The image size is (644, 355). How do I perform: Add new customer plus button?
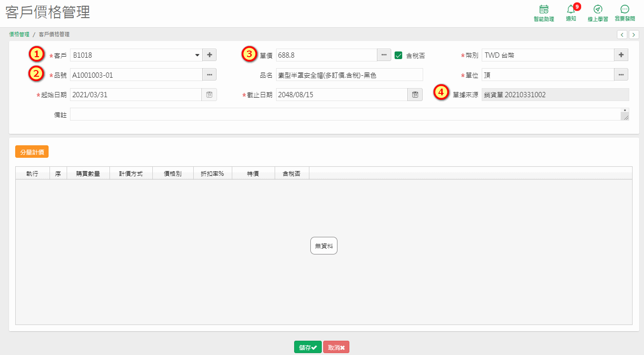click(x=209, y=55)
